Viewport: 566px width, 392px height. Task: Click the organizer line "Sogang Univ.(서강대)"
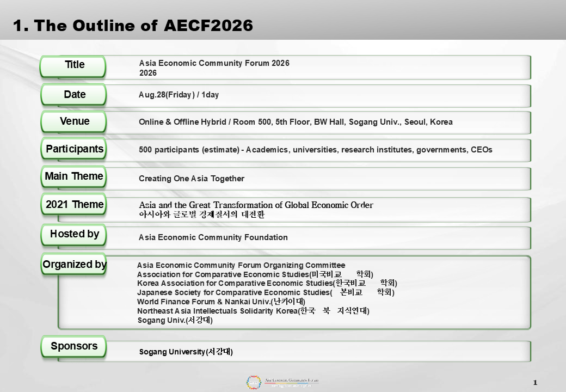coord(175,320)
